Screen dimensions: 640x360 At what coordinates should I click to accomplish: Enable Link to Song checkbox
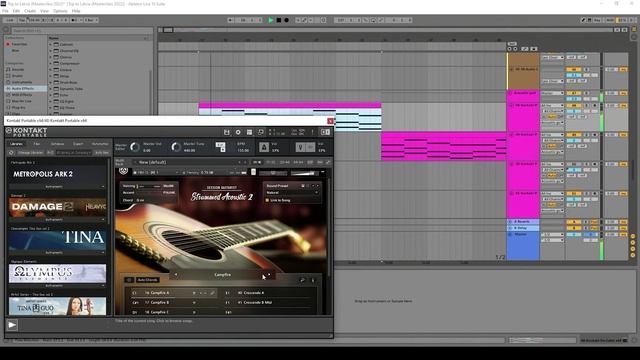point(267,200)
